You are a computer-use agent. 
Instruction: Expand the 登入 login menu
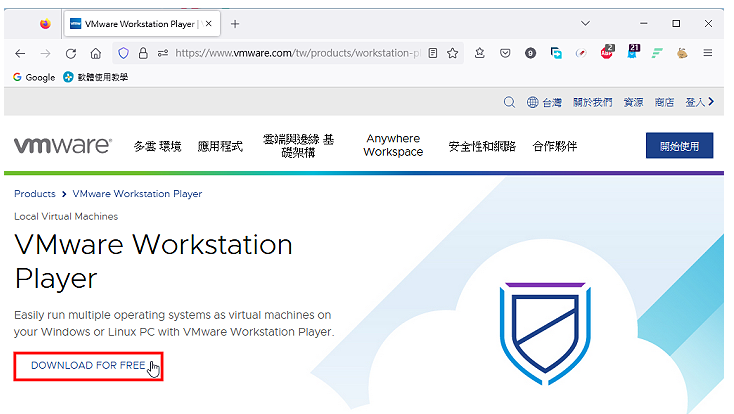[700, 102]
